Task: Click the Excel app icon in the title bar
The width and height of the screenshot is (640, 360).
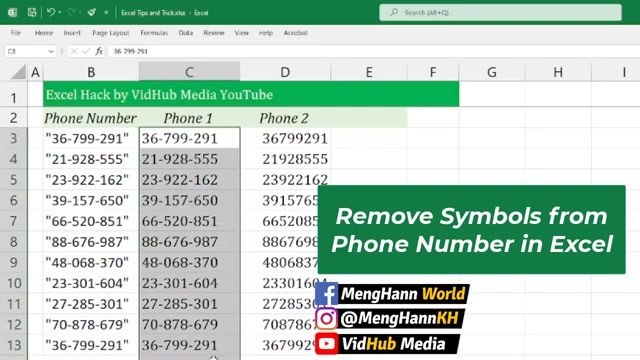Action: 13,12
